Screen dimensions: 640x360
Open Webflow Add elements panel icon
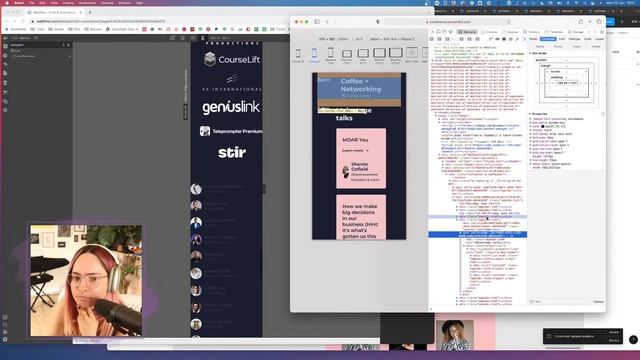(x=5, y=46)
